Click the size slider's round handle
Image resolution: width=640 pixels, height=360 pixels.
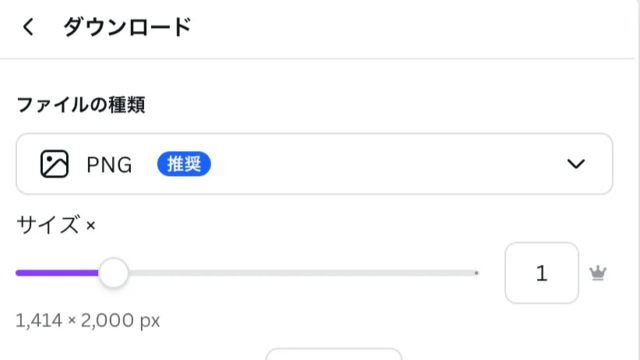(x=113, y=273)
